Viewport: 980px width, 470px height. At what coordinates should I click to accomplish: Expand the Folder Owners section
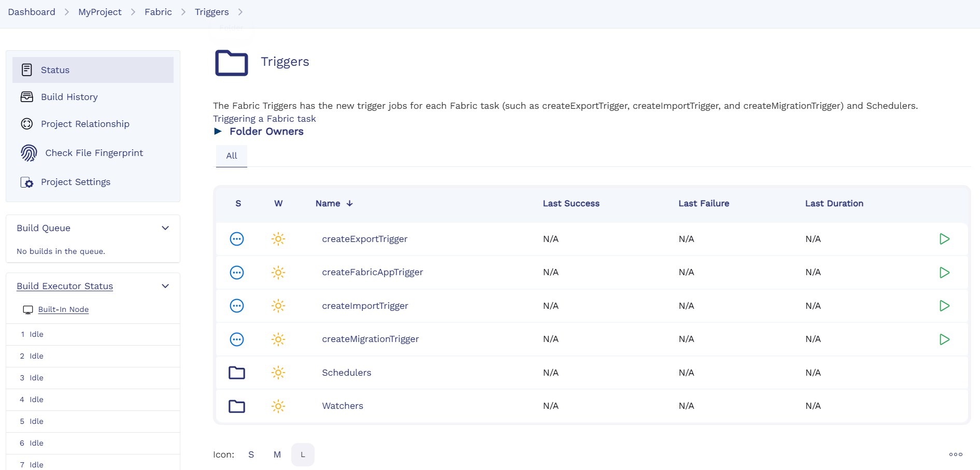pos(218,132)
